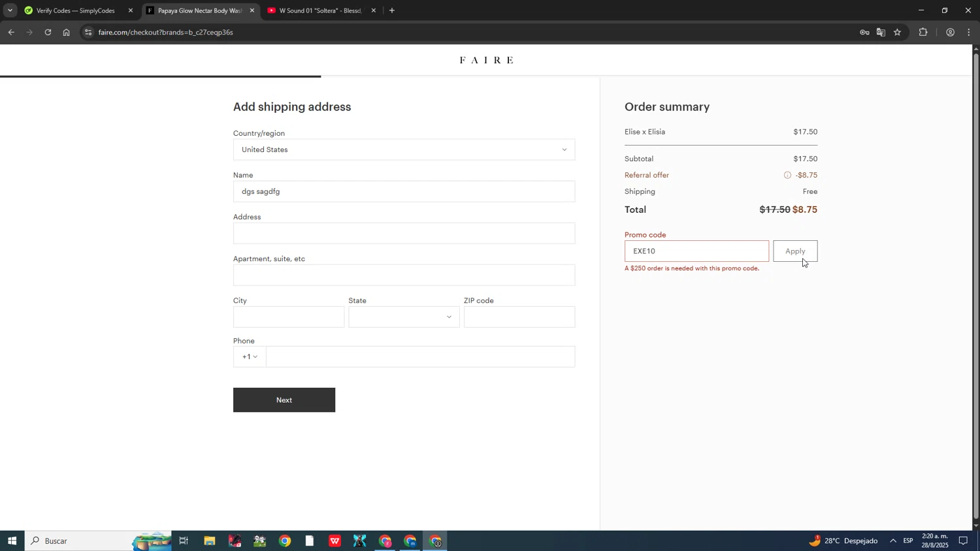Open the Chrome profile icon
980x551 pixels.
pos(950,32)
